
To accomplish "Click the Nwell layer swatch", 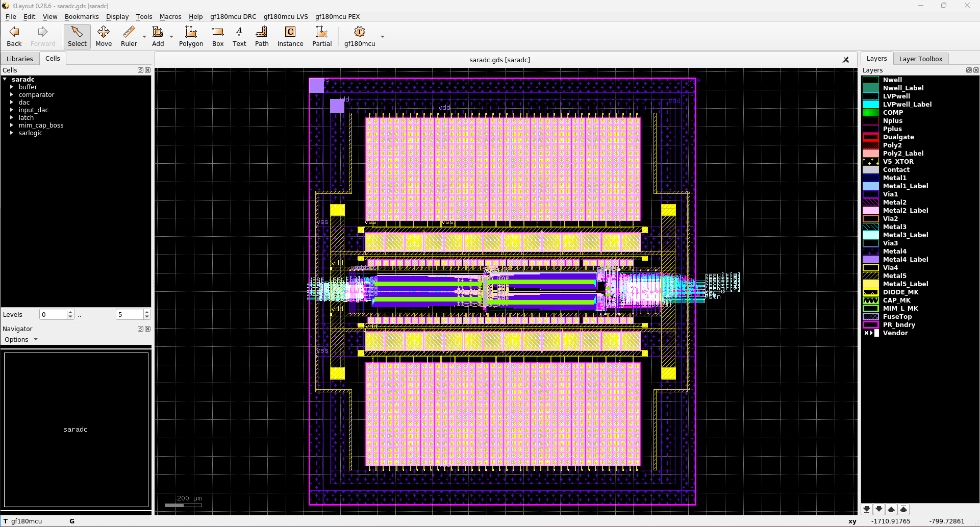I will [x=871, y=80].
